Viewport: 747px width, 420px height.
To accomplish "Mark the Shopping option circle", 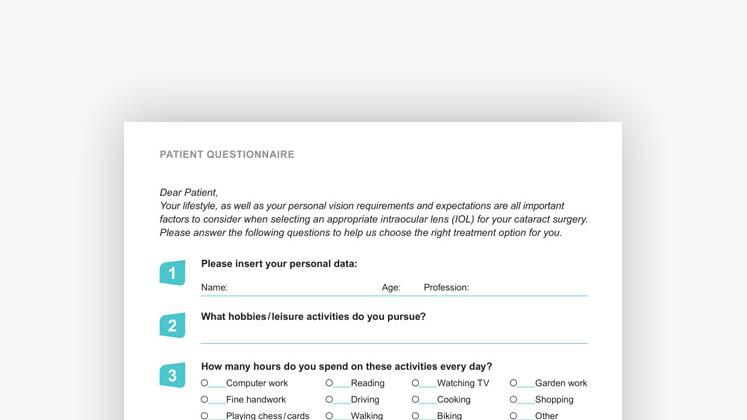I will (513, 400).
